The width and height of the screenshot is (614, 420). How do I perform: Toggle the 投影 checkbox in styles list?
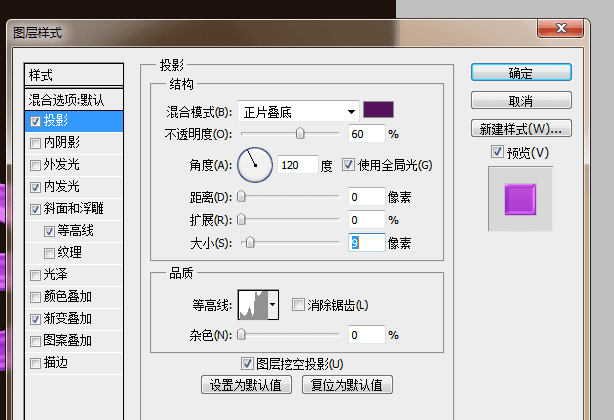coord(35,121)
